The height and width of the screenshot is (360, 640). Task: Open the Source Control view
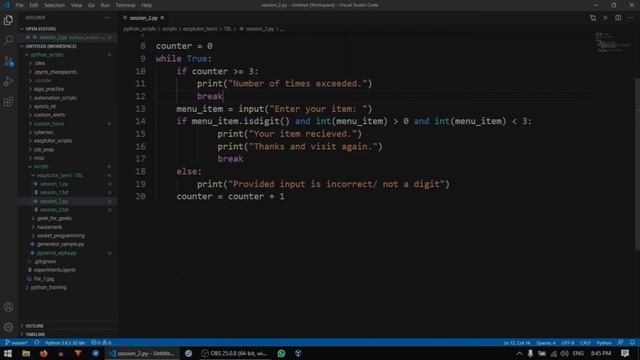(8, 61)
